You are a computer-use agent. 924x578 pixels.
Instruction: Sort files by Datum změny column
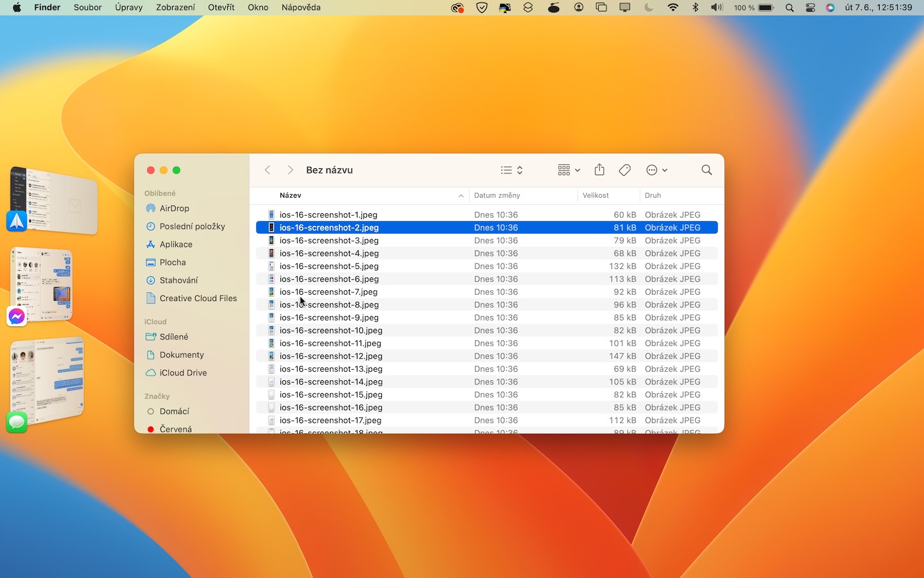point(497,195)
